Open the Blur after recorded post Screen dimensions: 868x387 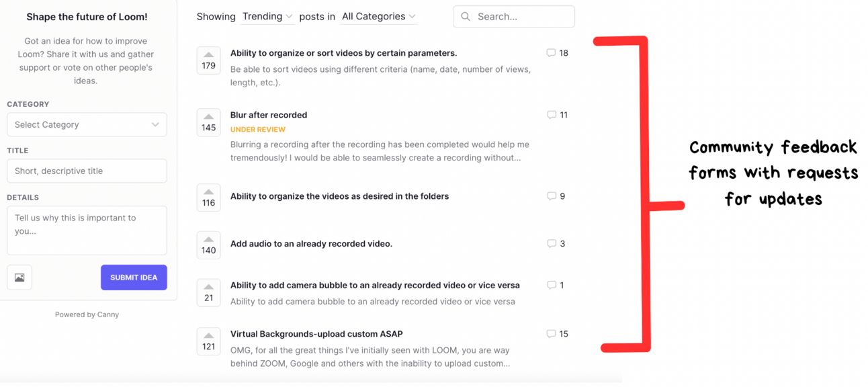[x=269, y=115]
